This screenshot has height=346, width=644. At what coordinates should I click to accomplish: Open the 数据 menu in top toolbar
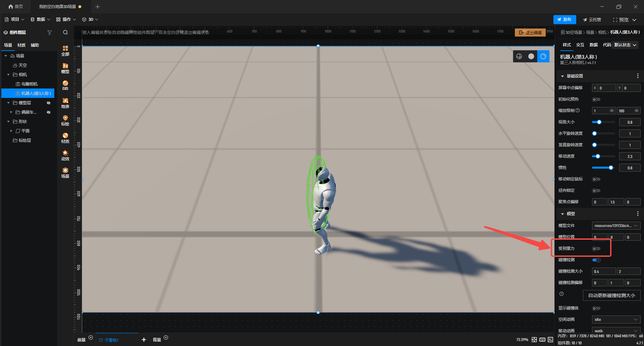(x=40, y=19)
